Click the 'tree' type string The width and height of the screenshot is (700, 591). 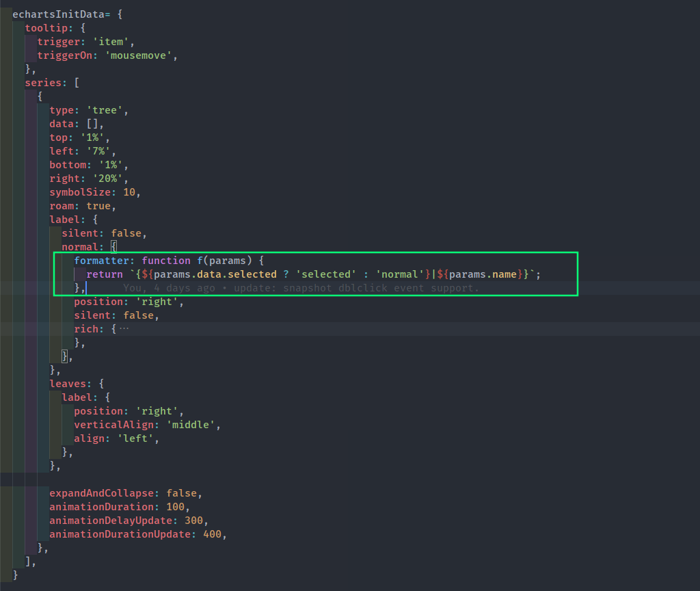(x=104, y=110)
